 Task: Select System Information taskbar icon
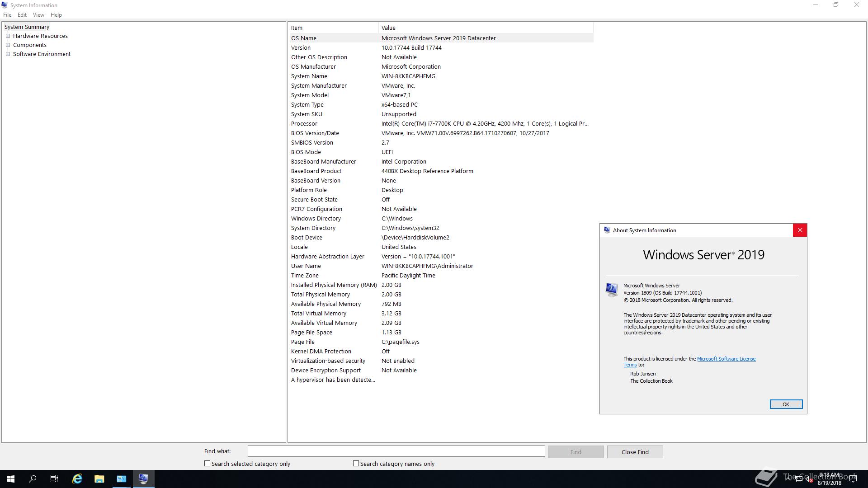(143, 479)
